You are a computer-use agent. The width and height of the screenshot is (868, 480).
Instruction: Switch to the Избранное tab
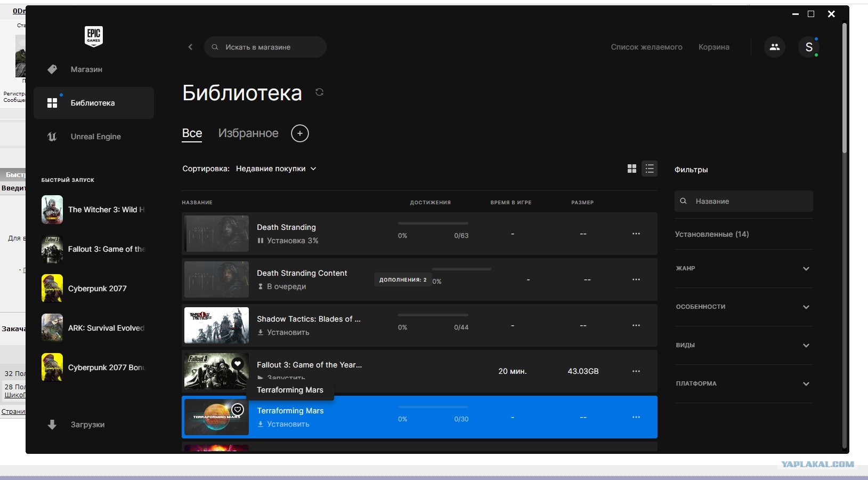click(x=248, y=133)
